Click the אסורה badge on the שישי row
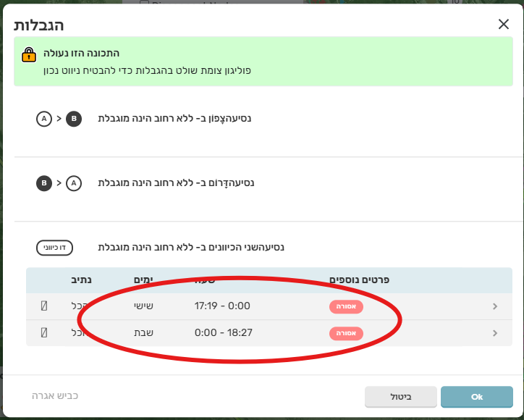The image size is (524, 420). pyautogui.click(x=346, y=306)
